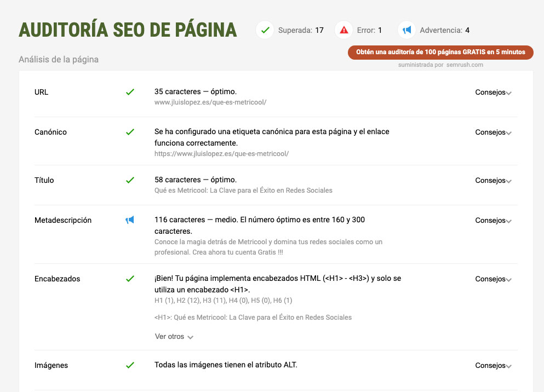Viewport: 544px width, 392px height.
Task: Click the 'Auditoría SEO de página' heading
Action: tap(128, 30)
